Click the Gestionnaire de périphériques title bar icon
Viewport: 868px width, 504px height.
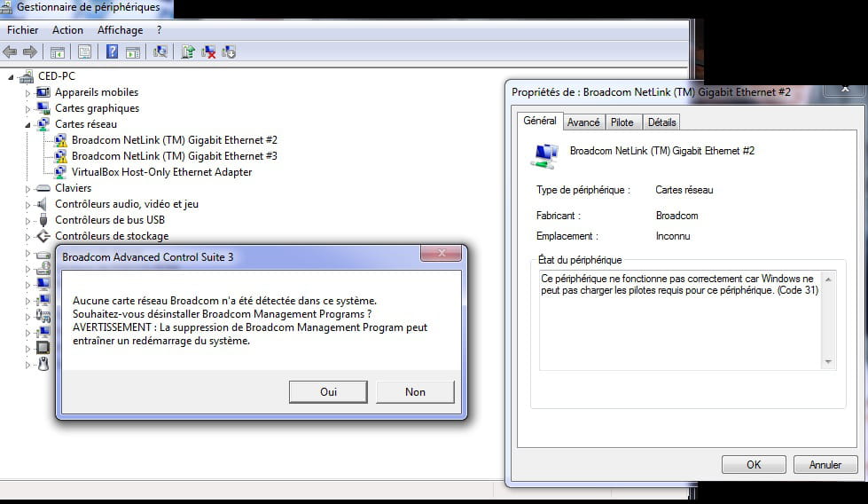(6, 8)
